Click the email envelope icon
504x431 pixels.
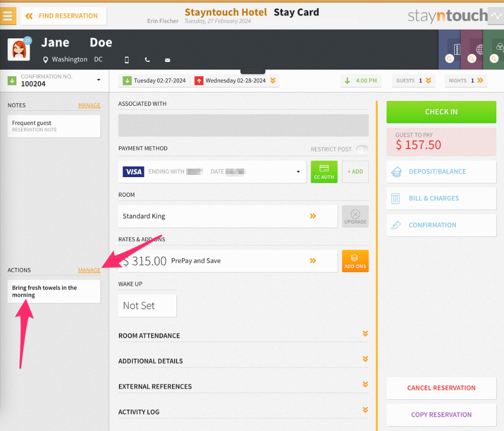click(168, 60)
